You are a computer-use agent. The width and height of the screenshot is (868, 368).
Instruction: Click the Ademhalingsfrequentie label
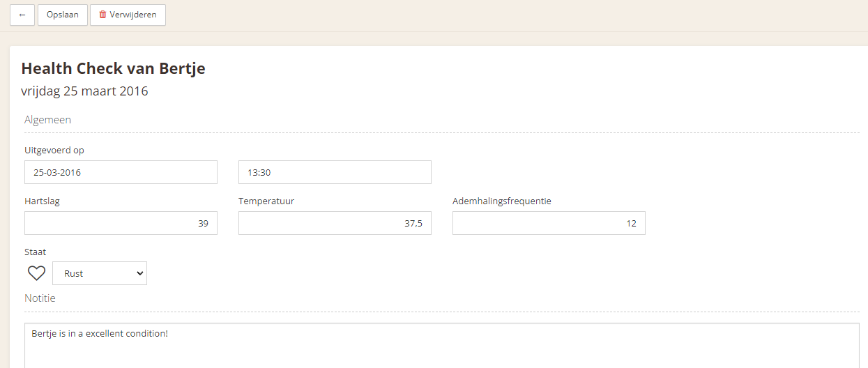502,201
